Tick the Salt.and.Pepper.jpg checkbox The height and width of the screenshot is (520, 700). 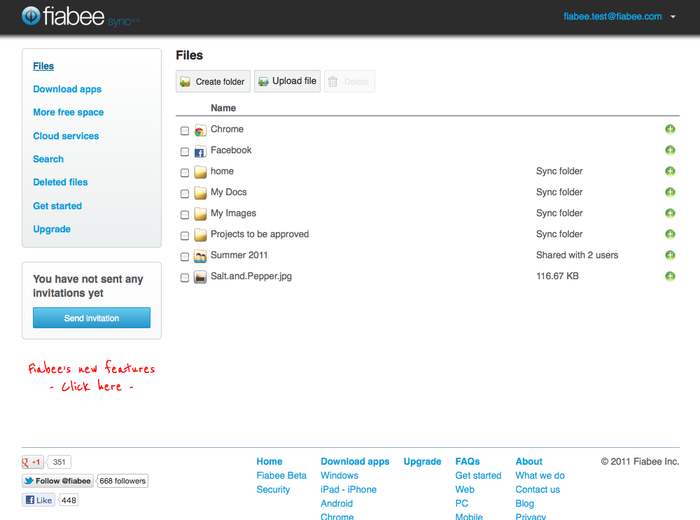point(185,278)
